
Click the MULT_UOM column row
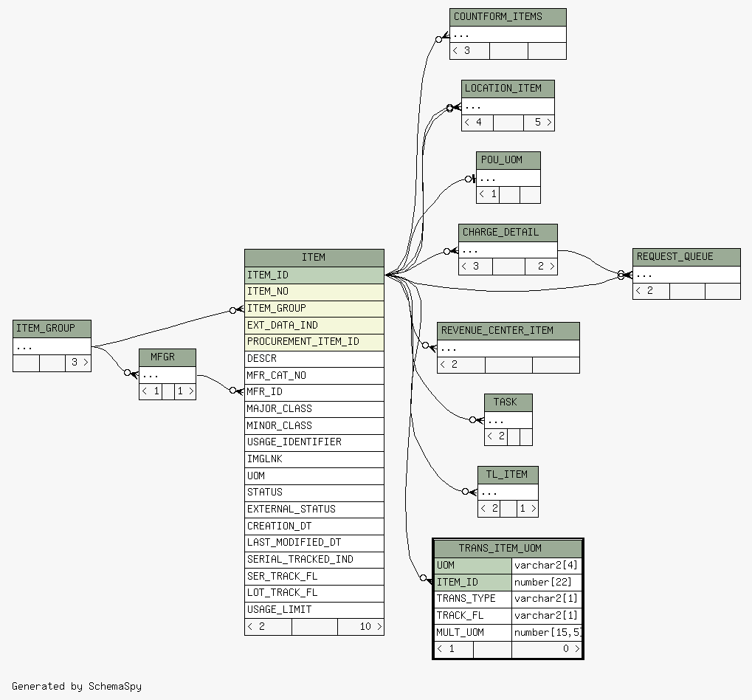pos(473,633)
